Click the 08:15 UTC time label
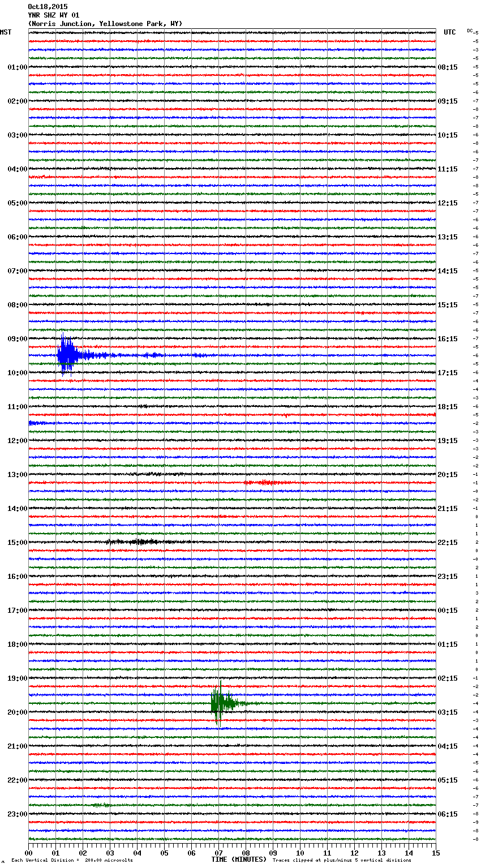The width and height of the screenshot is (481, 868). pyautogui.click(x=448, y=67)
